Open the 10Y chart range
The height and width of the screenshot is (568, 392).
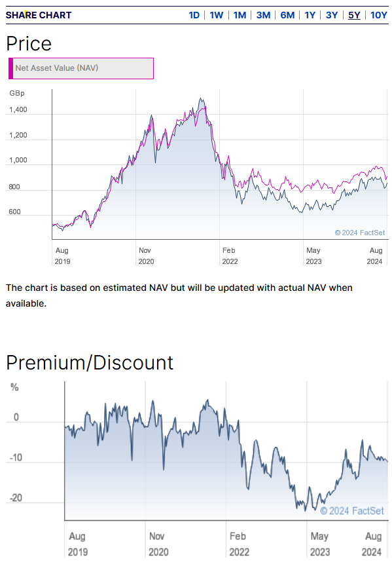click(379, 15)
